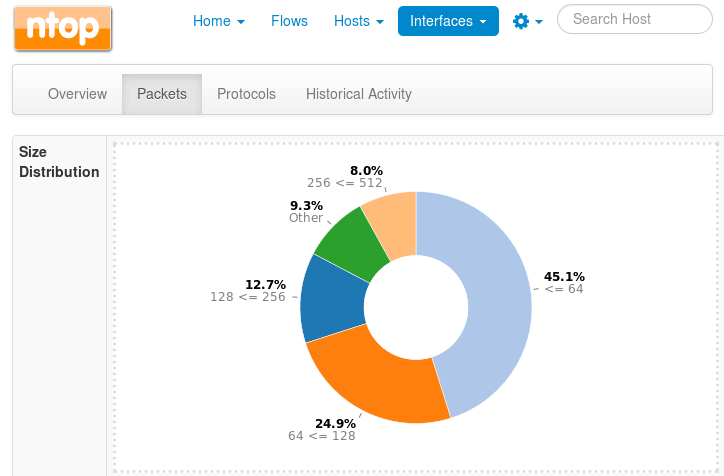Focus the Search Host field
Viewport: 724px width, 476px height.
634,19
